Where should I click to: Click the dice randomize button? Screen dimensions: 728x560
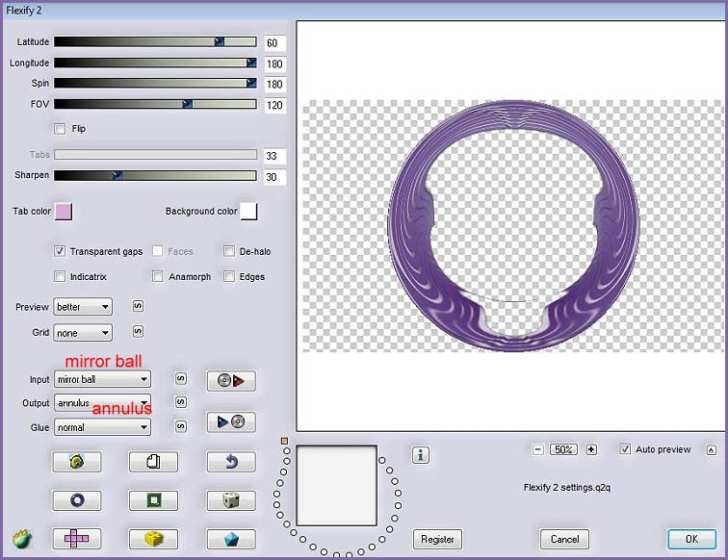[x=230, y=500]
